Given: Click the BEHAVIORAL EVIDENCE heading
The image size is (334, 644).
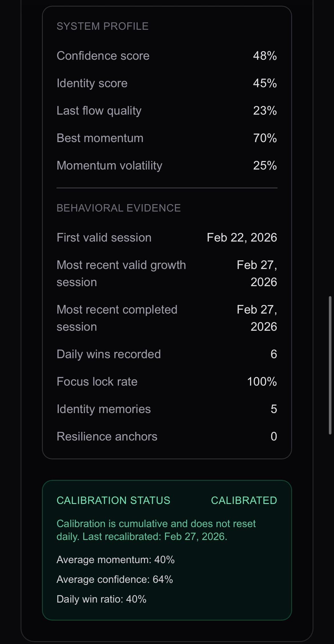Looking at the screenshot, I should 118,208.
